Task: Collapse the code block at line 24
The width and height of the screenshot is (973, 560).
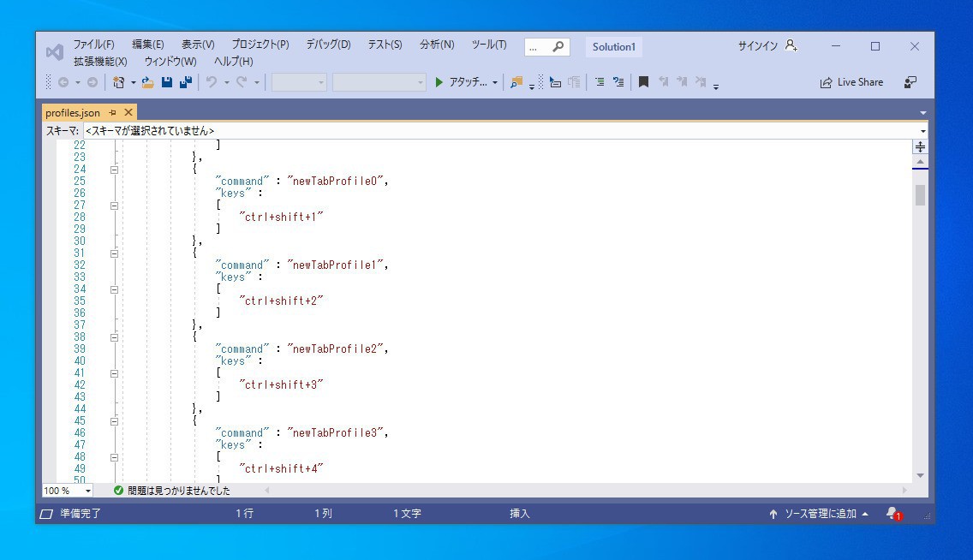Action: point(114,170)
